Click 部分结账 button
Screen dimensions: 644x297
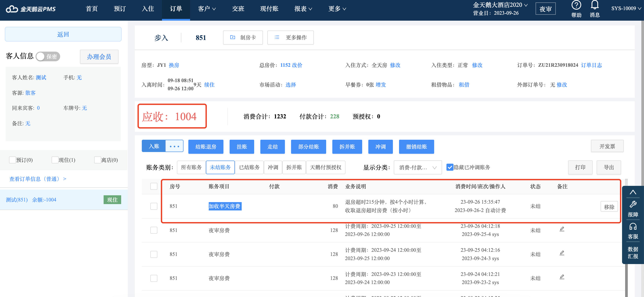308,147
